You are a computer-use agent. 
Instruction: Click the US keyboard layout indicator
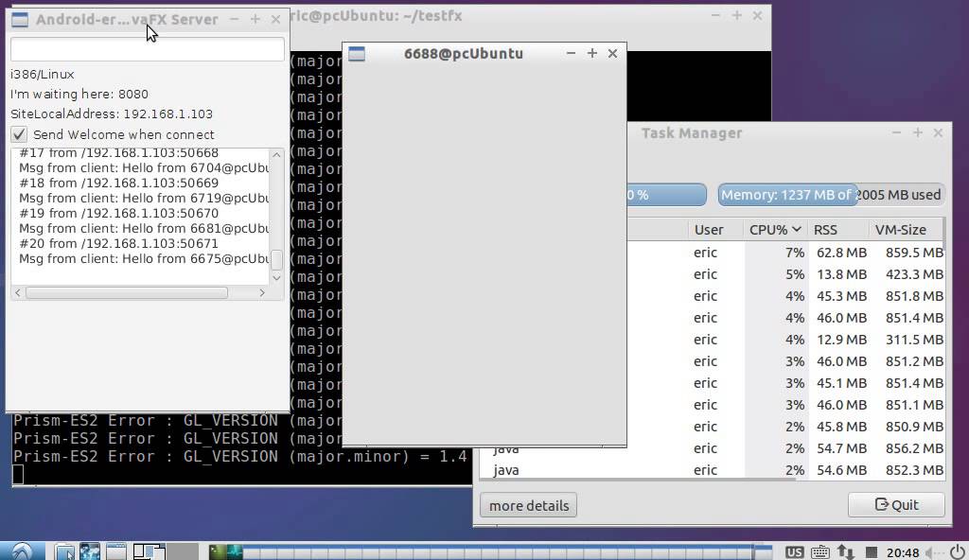794,552
